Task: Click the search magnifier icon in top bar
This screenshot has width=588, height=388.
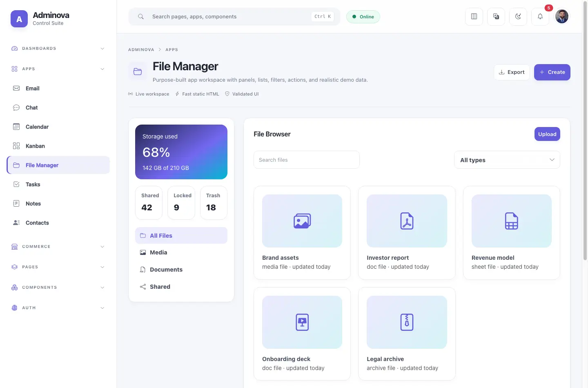Action: (x=141, y=17)
